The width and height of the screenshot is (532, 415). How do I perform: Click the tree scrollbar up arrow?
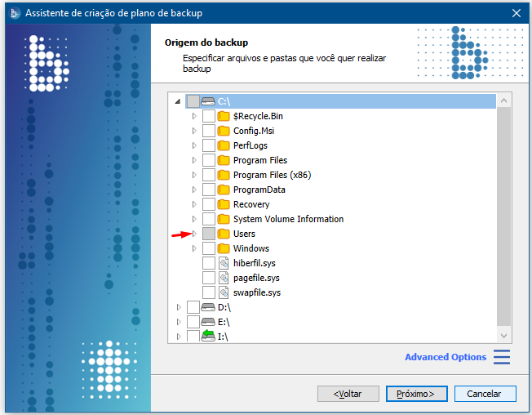pos(503,100)
